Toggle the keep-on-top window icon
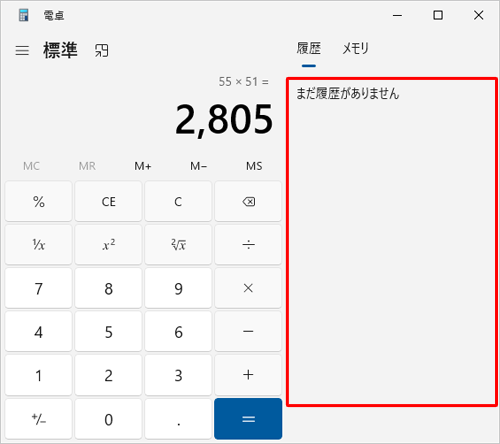Image resolution: width=500 pixels, height=444 pixels. pos(102,51)
